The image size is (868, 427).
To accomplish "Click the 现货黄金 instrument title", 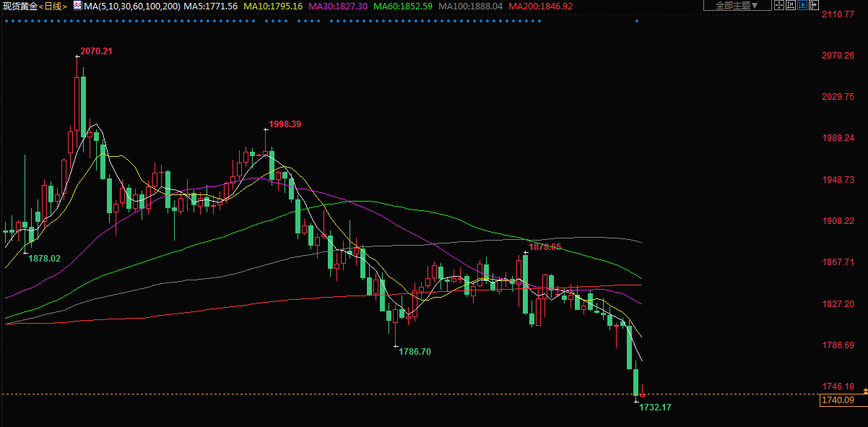I will (18, 6).
